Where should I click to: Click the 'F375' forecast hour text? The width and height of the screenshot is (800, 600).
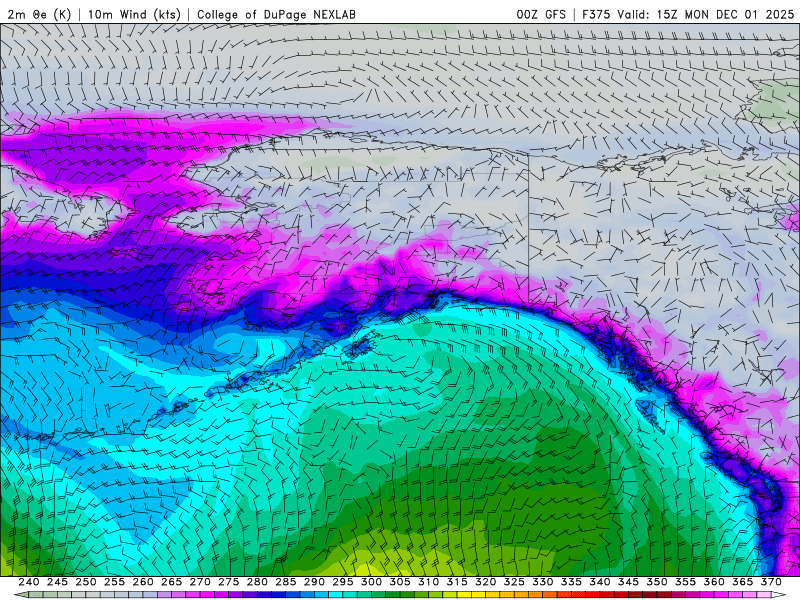coord(596,14)
